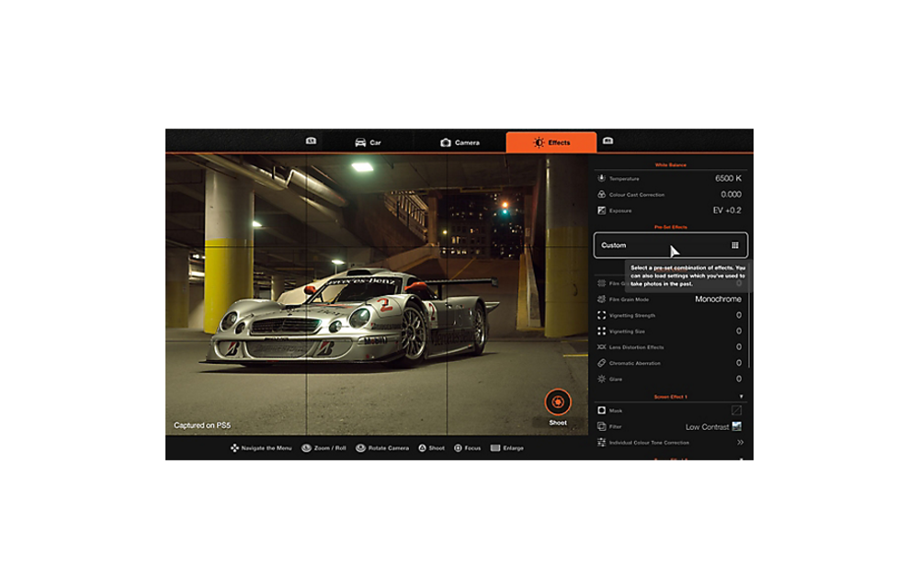Click the Focus label in bottom bar
Viewport: 919px width, 588px height.
[x=472, y=448]
